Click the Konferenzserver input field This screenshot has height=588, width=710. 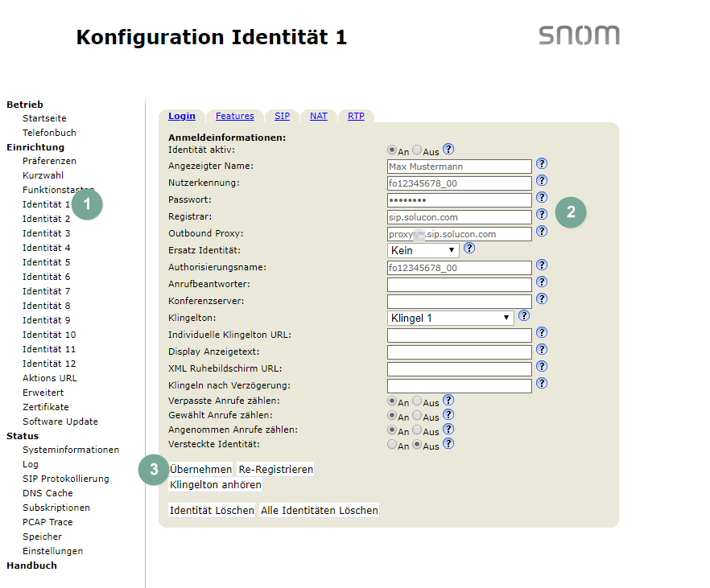coord(459,301)
